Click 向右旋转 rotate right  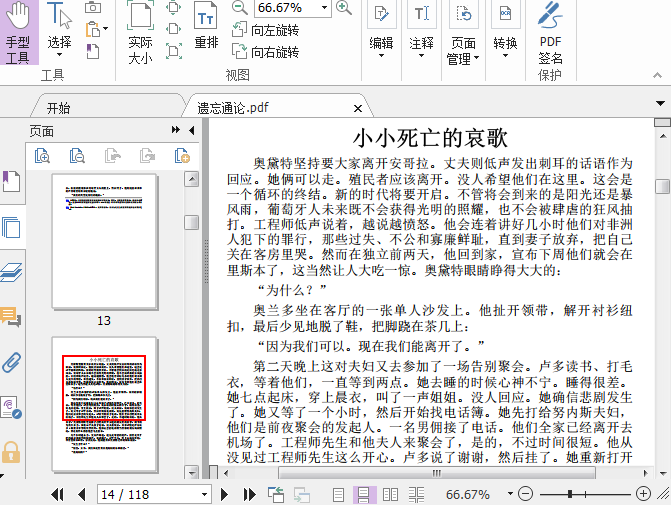pyautogui.click(x=265, y=52)
